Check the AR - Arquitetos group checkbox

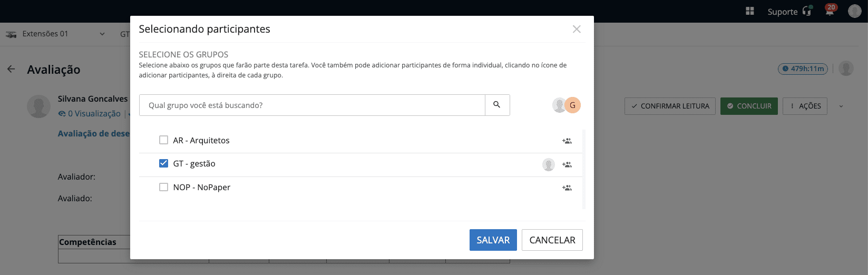click(163, 140)
